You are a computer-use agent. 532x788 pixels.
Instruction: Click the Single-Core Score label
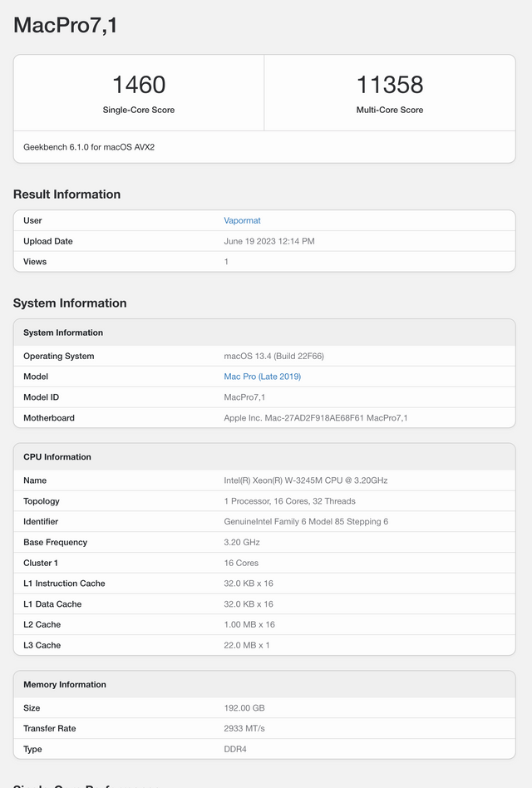(139, 110)
